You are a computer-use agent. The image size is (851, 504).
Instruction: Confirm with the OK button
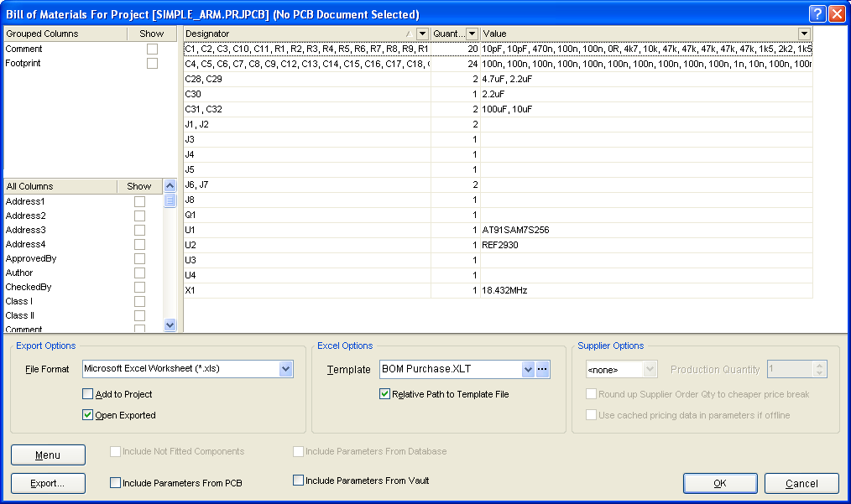(720, 483)
